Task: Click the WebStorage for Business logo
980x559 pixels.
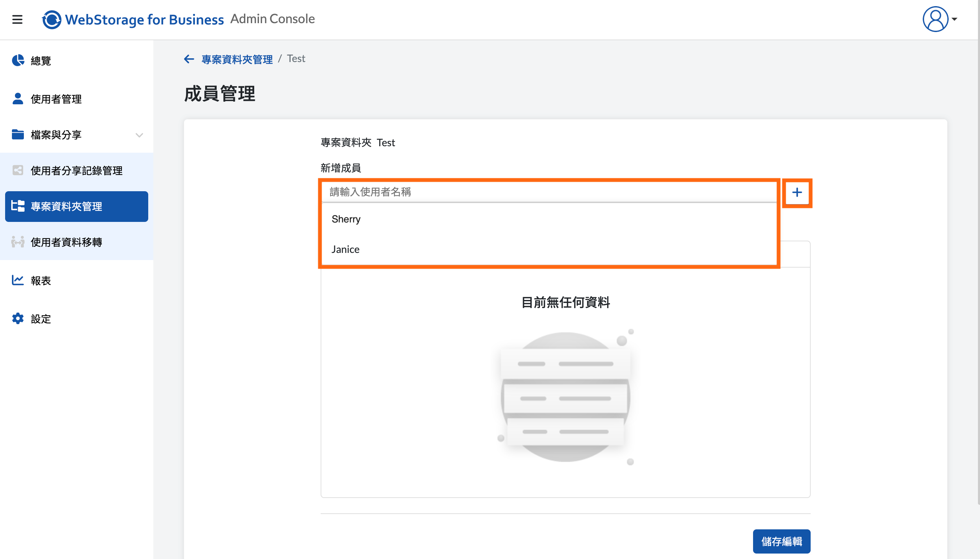Action: [133, 19]
